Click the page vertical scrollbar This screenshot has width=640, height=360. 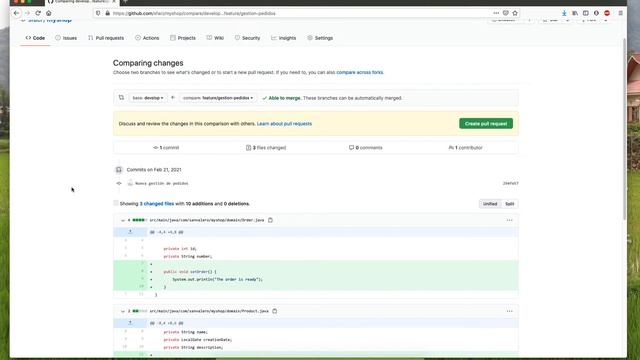pyautogui.click(x=624, y=129)
